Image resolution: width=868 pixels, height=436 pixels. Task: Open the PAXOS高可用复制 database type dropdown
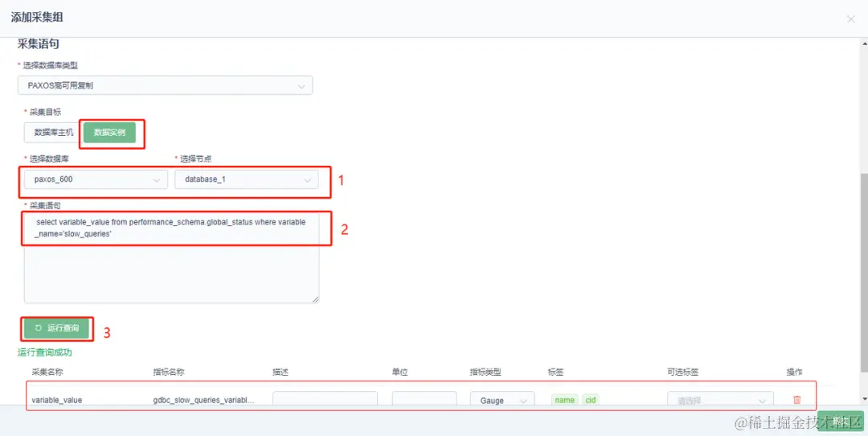[165, 86]
